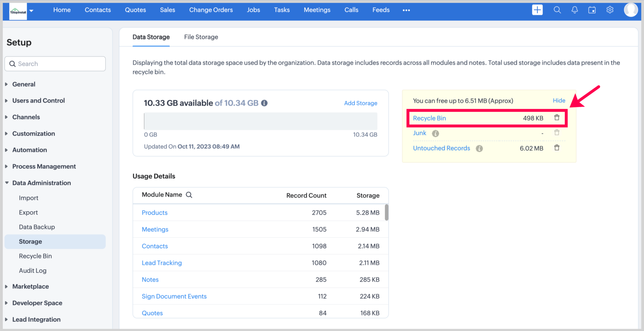Expand the General settings section

(x=24, y=84)
